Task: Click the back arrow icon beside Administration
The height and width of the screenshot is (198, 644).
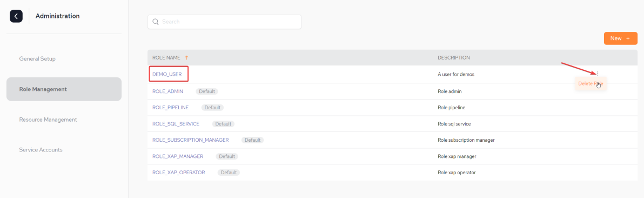Action: click(x=16, y=16)
